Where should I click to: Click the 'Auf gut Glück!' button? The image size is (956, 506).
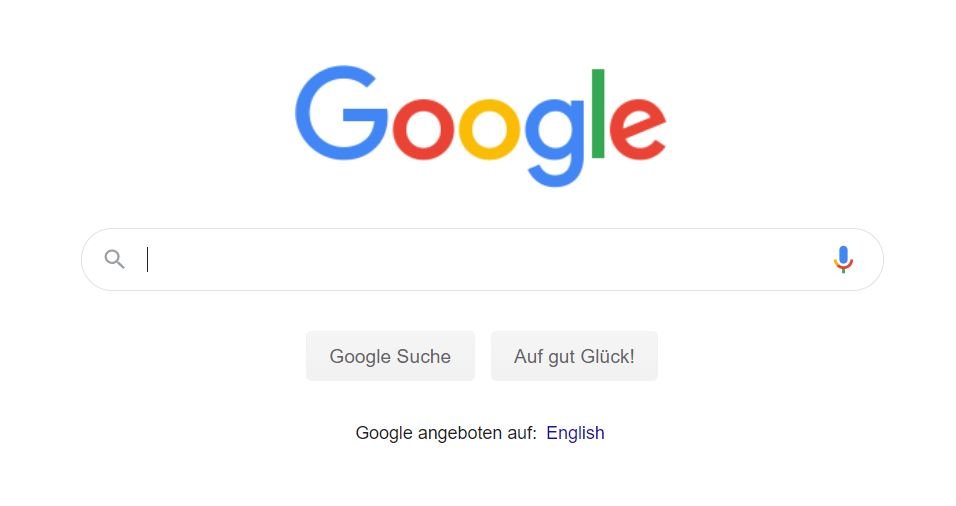574,356
